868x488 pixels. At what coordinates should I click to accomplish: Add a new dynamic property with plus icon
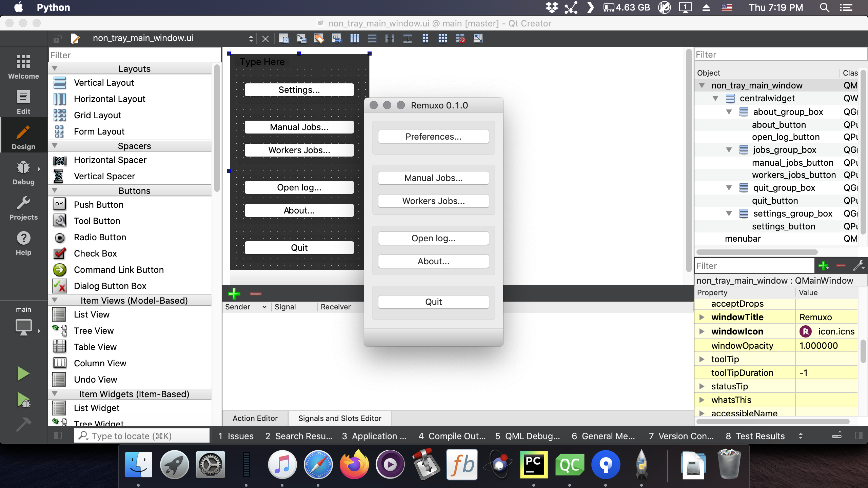(x=823, y=266)
